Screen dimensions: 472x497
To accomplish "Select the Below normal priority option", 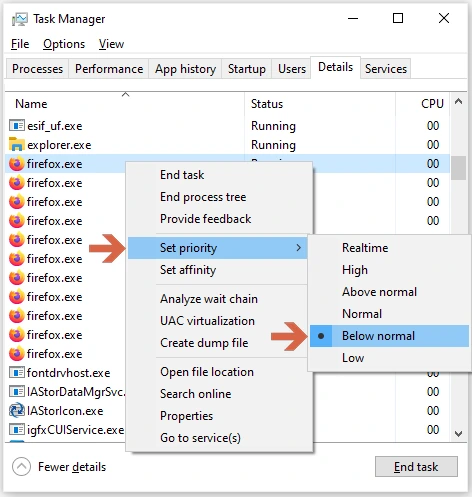I will (x=389, y=336).
